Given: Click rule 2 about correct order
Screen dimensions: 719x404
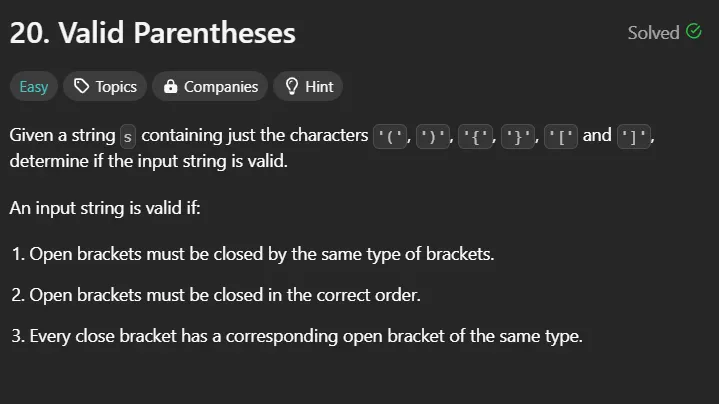Looking at the screenshot, I should click(x=216, y=295).
